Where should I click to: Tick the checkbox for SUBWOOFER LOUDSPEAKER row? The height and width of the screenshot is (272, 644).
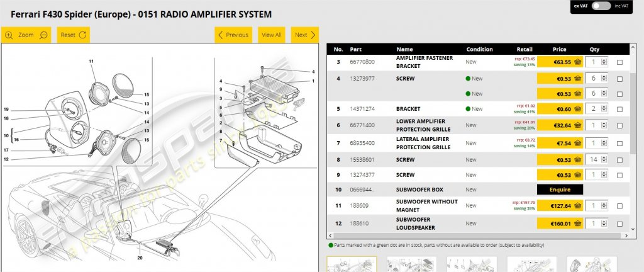tap(619, 224)
